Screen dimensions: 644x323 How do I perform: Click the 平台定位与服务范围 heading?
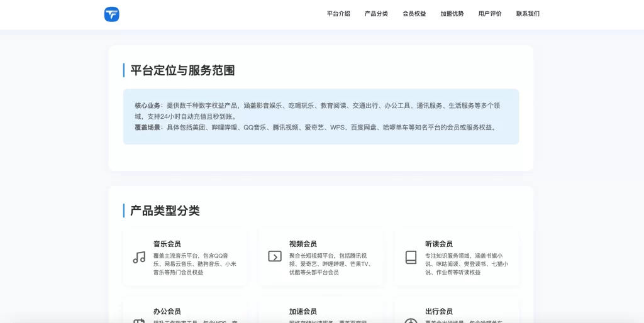(182, 70)
